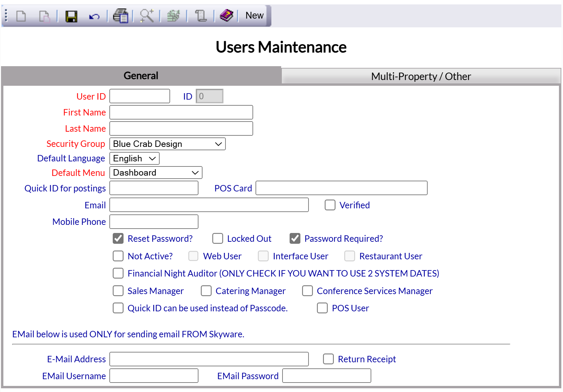Check the Verified checkbox next to Email
The height and width of the screenshot is (392, 563).
coord(330,205)
